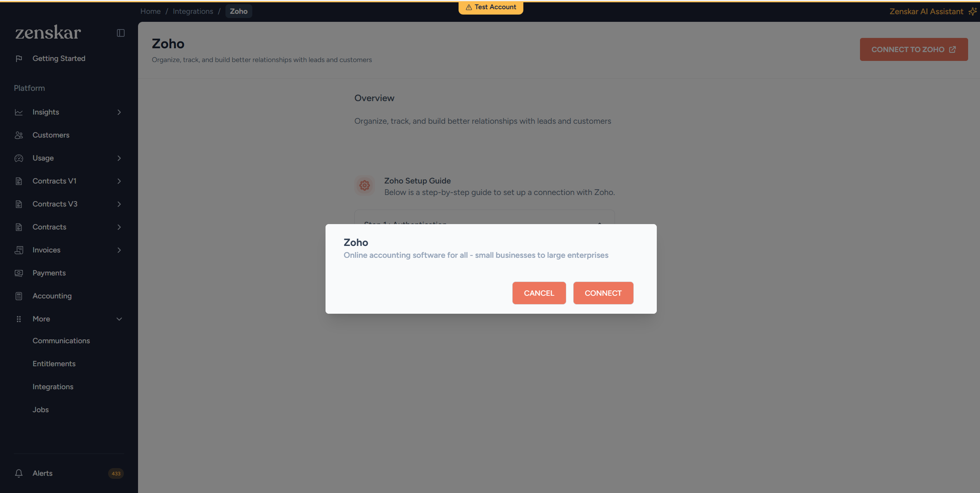Image resolution: width=980 pixels, height=493 pixels.
Task: Click the Zenskar AI Assistant sparkle icon
Action: coord(973,11)
